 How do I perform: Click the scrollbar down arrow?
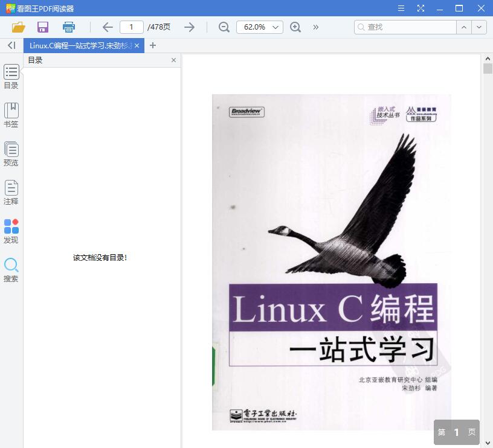(488, 443)
